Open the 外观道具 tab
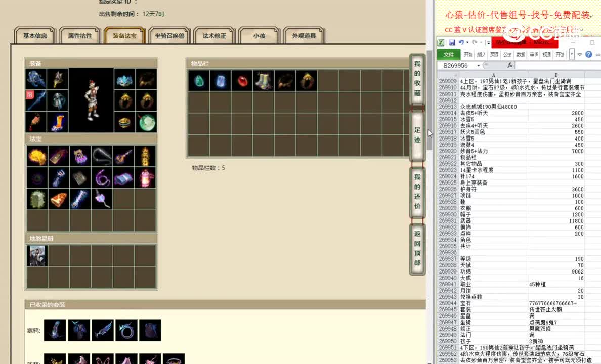The width and height of the screenshot is (601, 364). pos(304,35)
